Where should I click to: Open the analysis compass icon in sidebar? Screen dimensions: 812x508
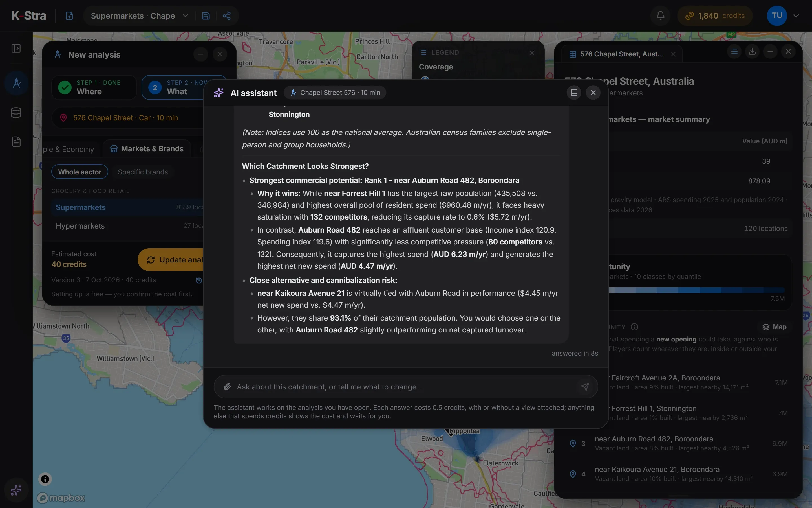point(16,83)
